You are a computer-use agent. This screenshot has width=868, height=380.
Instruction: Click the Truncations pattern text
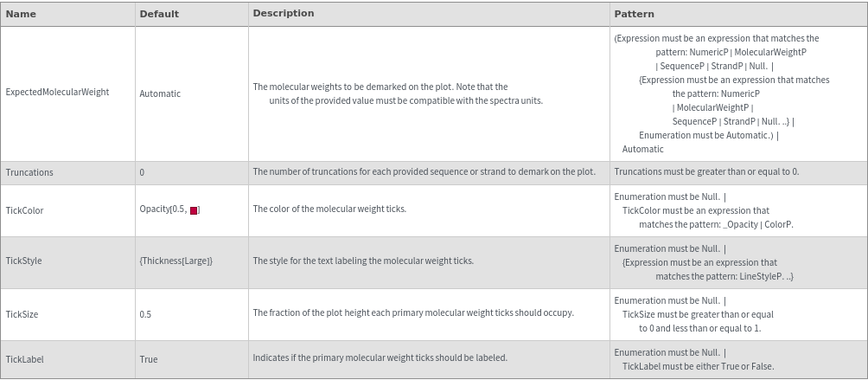click(x=706, y=171)
